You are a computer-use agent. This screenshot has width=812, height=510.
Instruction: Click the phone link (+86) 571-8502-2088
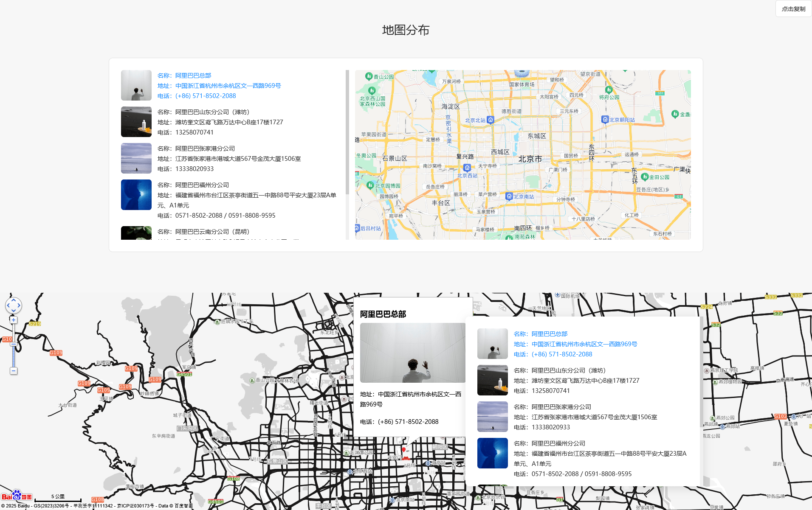205,95
